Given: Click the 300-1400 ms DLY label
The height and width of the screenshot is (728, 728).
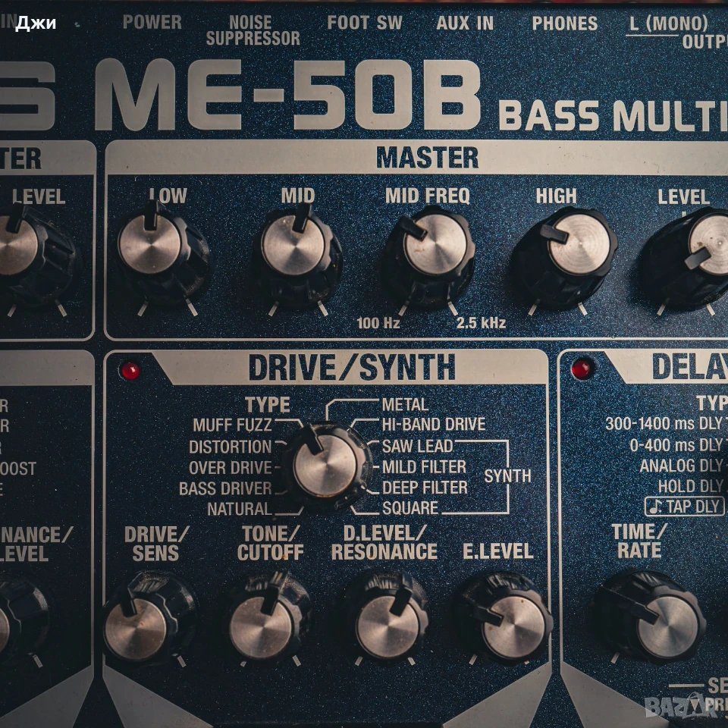Looking at the screenshot, I should [664, 423].
